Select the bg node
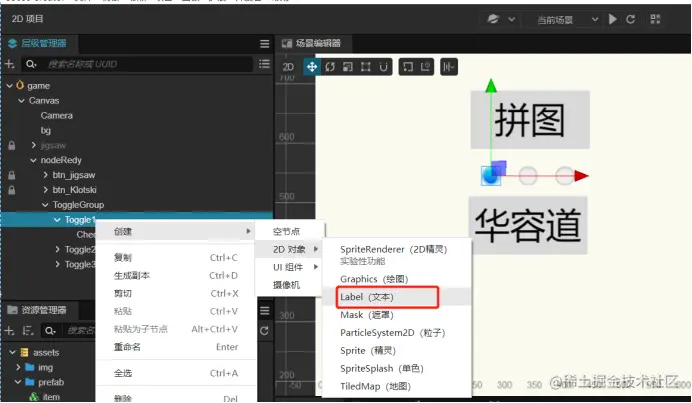The width and height of the screenshot is (692, 403). click(45, 131)
